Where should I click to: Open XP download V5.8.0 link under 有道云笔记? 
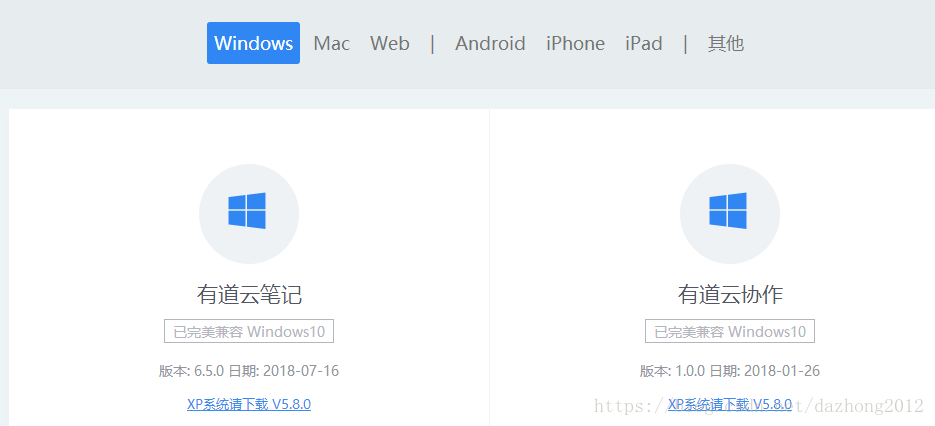pos(249,405)
